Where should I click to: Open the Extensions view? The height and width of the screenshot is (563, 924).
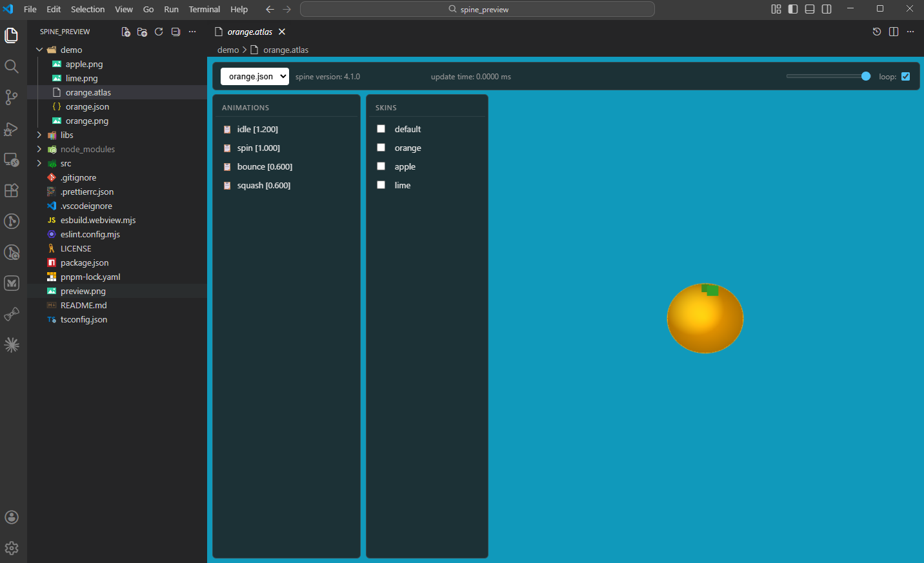click(12, 190)
